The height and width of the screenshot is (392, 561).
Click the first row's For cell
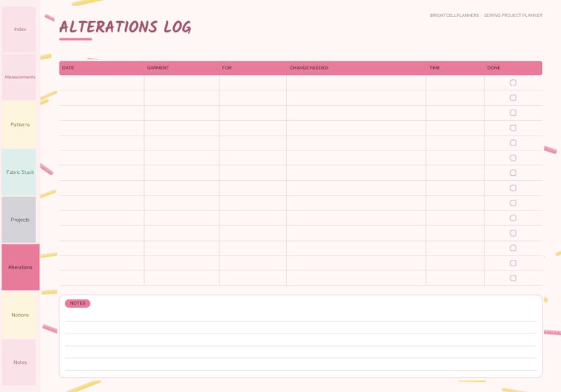click(x=253, y=83)
